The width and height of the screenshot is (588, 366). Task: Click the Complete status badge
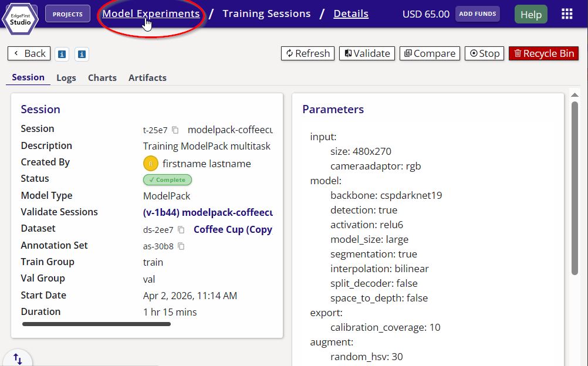click(x=167, y=179)
